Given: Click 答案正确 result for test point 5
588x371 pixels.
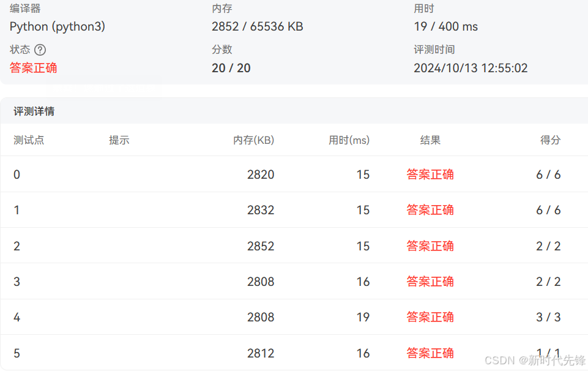Looking at the screenshot, I should click(430, 353).
